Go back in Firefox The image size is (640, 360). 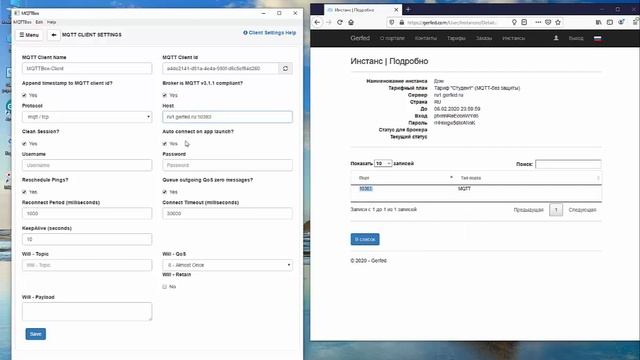click(317, 22)
